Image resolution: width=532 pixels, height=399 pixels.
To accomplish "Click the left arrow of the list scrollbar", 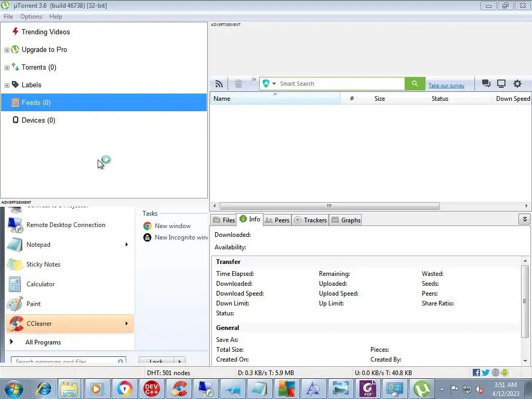I will [x=215, y=206].
